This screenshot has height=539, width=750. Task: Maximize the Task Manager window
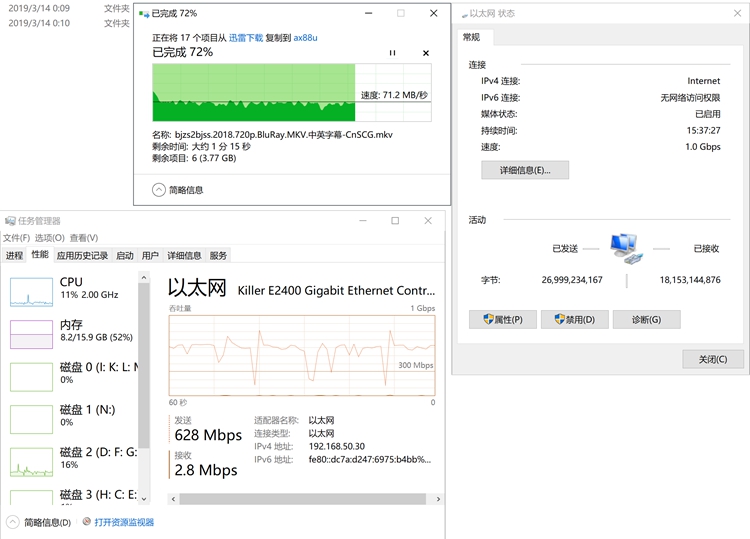point(395,220)
